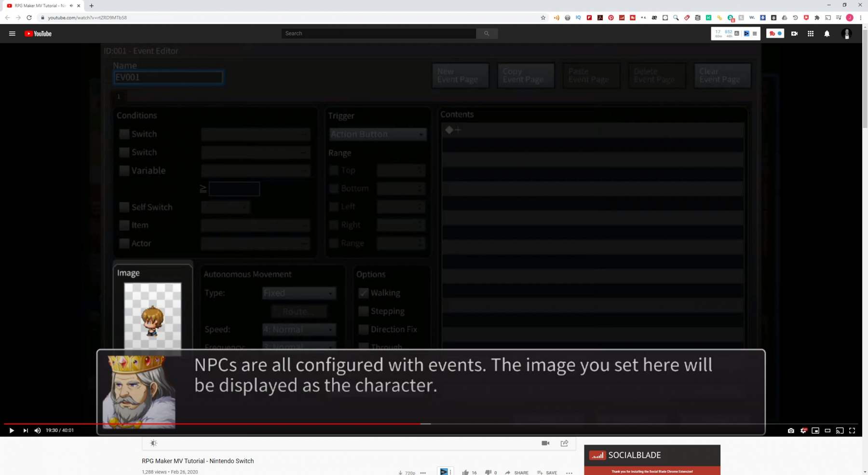Open the Flipboard extension
This screenshot has height=475, width=868.
(x=589, y=18)
